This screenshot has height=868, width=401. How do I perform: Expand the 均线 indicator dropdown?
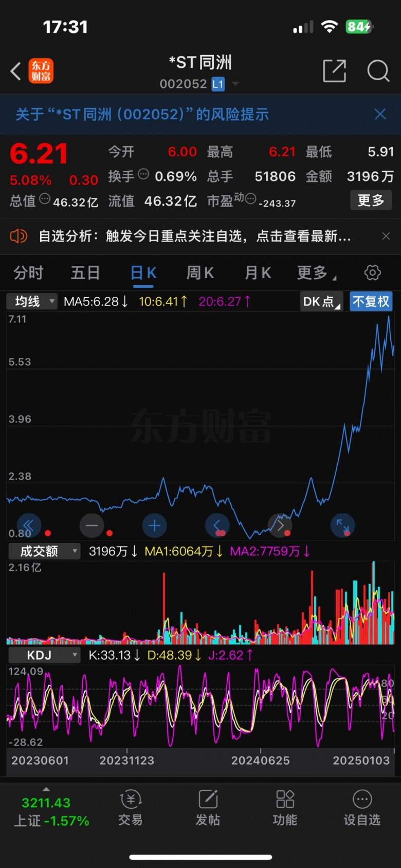click(32, 301)
